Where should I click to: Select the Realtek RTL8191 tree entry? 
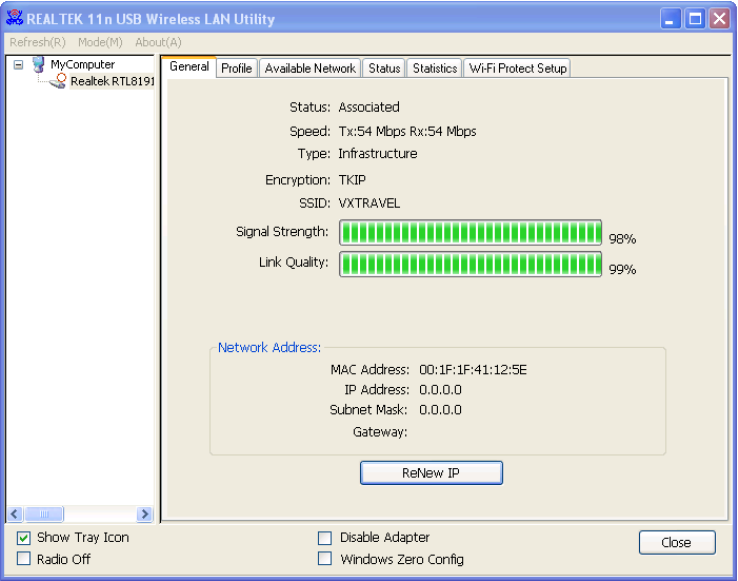pos(112,81)
